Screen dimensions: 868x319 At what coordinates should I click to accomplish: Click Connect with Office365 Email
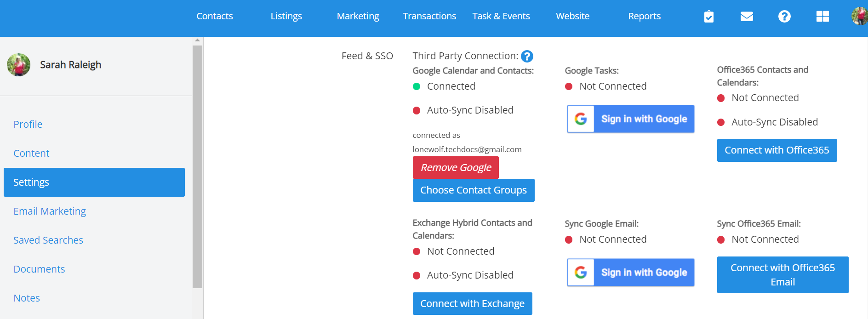coord(782,274)
